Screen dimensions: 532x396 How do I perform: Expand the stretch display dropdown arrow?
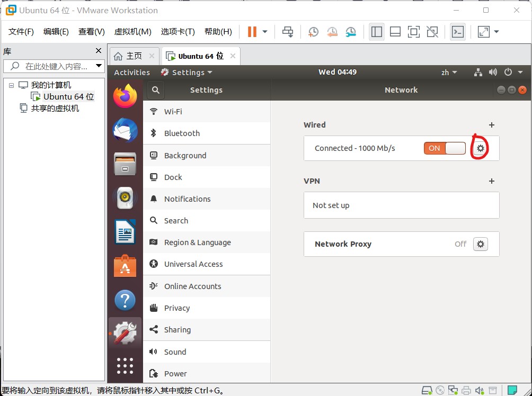tap(496, 32)
